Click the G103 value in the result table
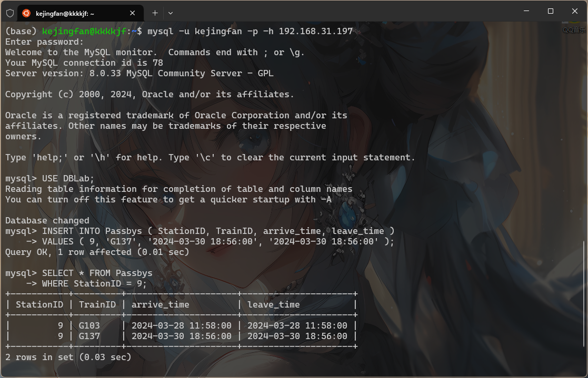The width and height of the screenshot is (588, 378). tap(89, 326)
